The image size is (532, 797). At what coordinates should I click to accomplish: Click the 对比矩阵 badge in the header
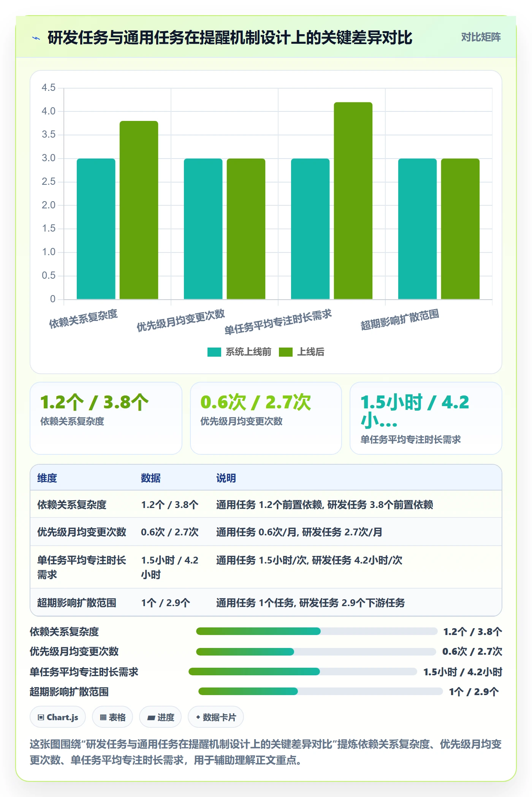pyautogui.click(x=481, y=37)
